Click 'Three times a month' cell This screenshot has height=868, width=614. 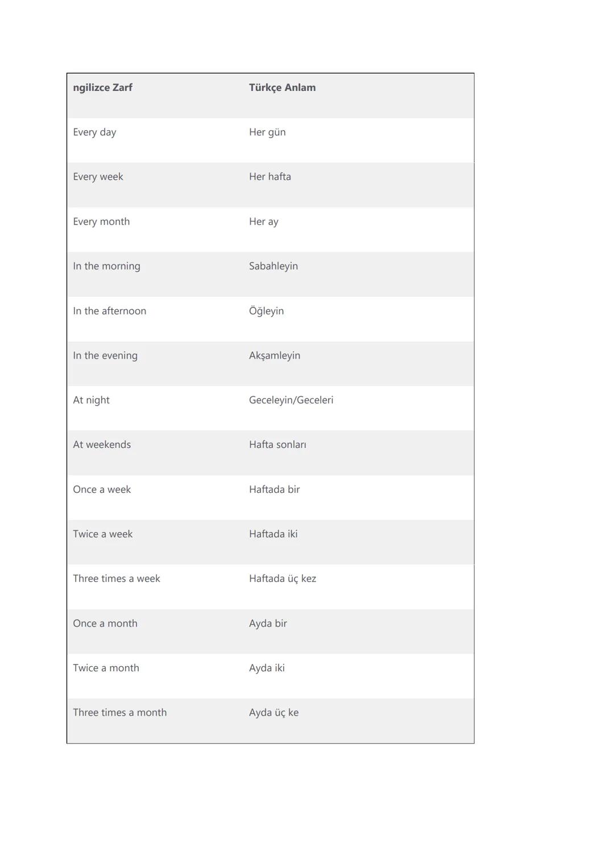tap(119, 713)
